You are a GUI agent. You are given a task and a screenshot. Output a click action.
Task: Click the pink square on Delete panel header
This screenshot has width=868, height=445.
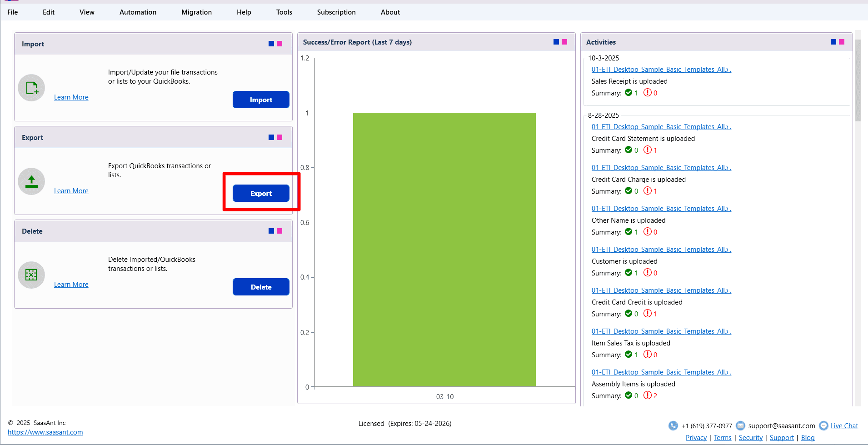[279, 231]
